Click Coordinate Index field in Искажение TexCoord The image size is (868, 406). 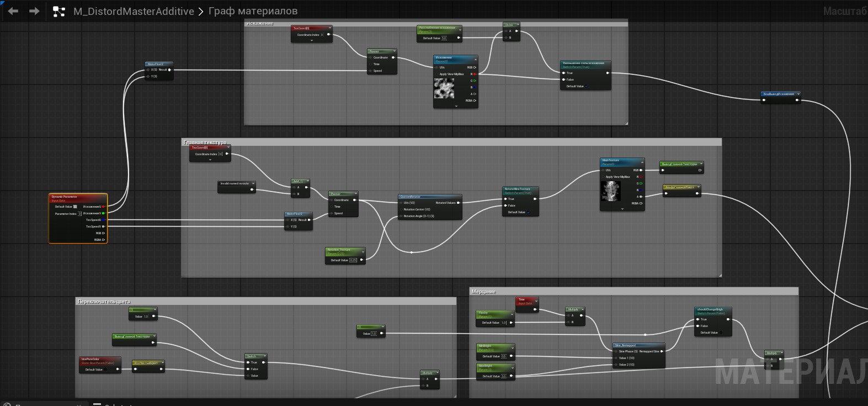(322, 35)
